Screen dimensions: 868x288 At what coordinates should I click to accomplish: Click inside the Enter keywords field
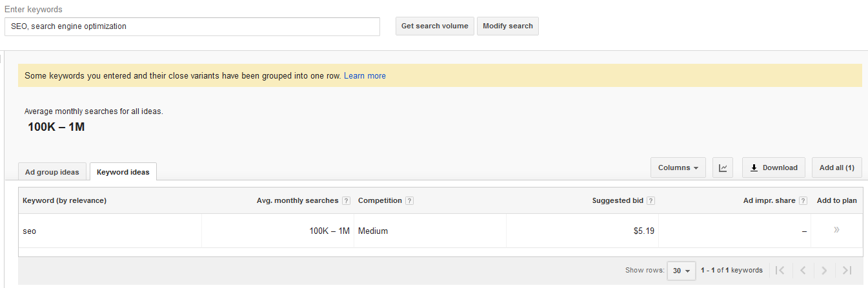192,26
